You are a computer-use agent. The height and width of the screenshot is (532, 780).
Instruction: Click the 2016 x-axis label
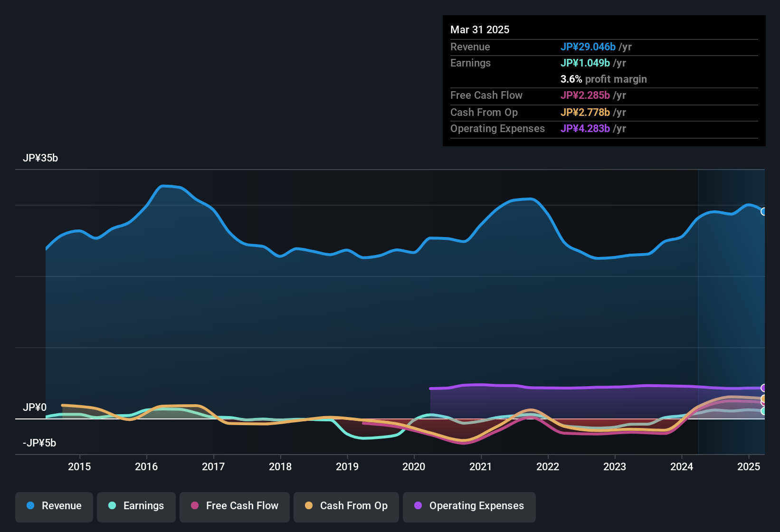click(146, 466)
